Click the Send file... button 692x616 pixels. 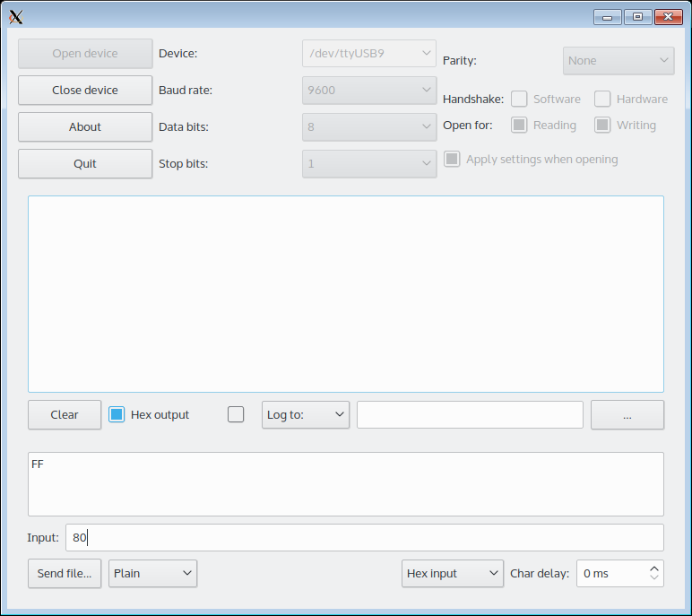(x=65, y=573)
